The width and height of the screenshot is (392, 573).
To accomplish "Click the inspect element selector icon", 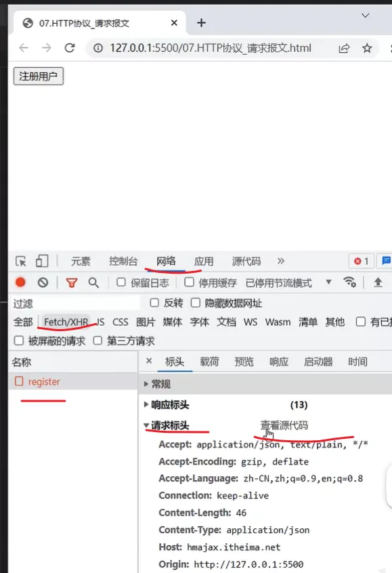I will (x=21, y=261).
